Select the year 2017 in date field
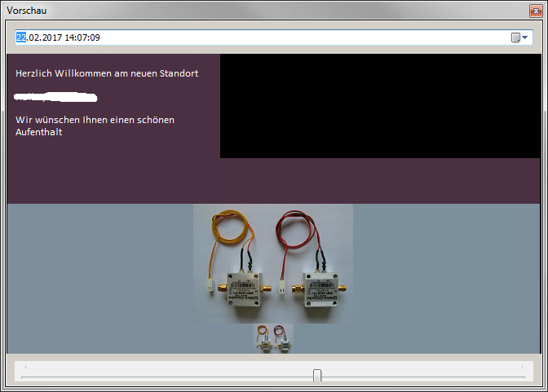This screenshot has height=392, width=548. pyautogui.click(x=51, y=37)
